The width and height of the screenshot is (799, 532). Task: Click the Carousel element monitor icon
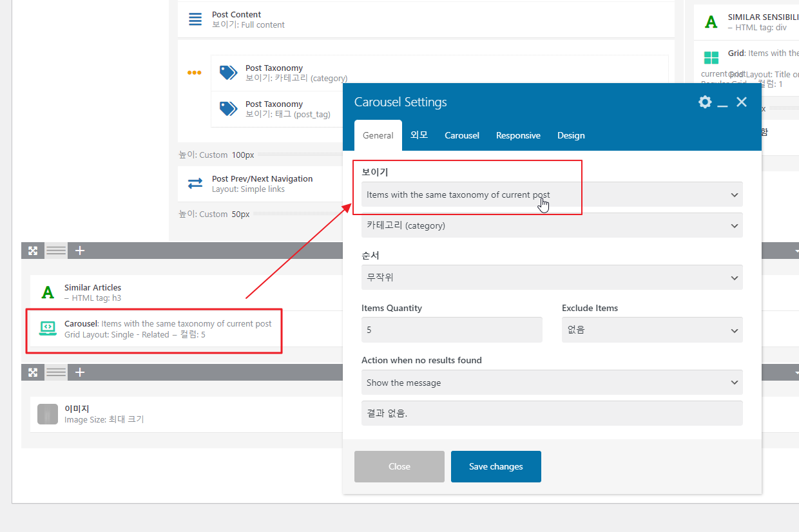tap(48, 328)
